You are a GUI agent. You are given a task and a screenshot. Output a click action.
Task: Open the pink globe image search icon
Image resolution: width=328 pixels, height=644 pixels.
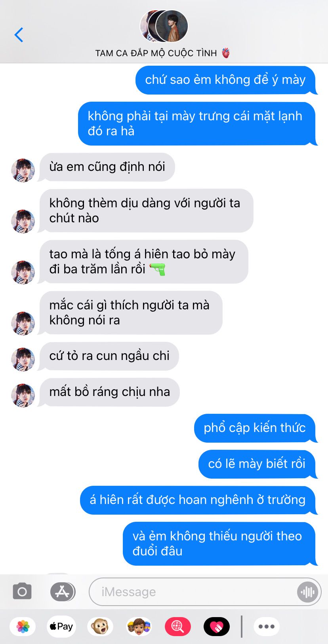[177, 627]
